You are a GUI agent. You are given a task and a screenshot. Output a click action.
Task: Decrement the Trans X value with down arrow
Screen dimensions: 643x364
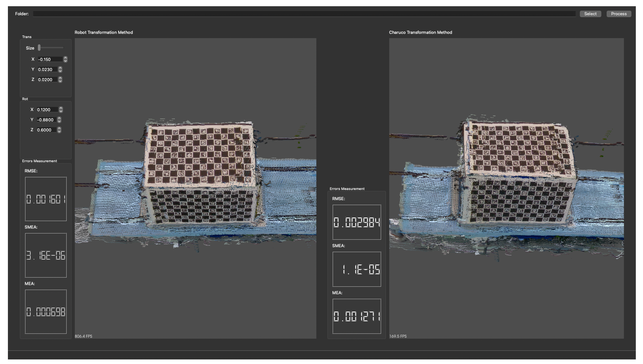click(65, 61)
